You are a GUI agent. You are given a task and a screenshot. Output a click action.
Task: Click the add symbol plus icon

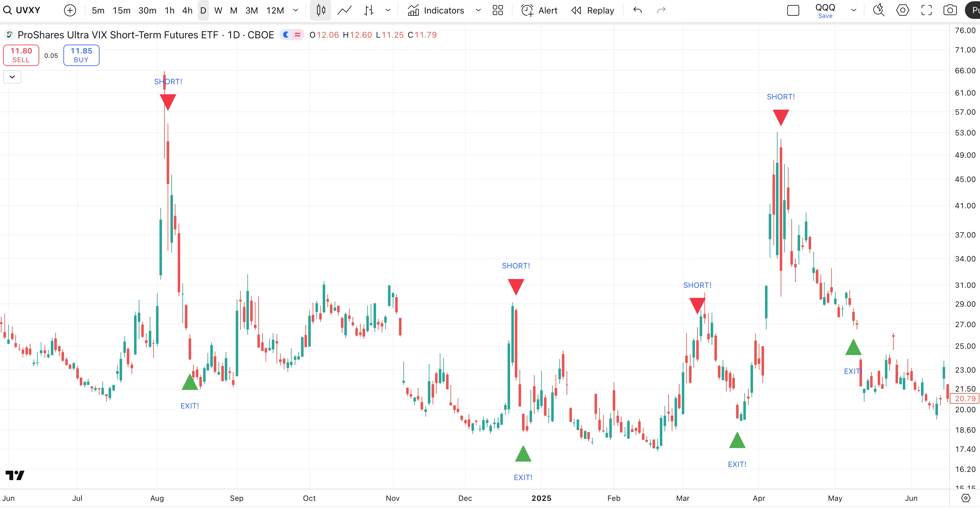(70, 10)
